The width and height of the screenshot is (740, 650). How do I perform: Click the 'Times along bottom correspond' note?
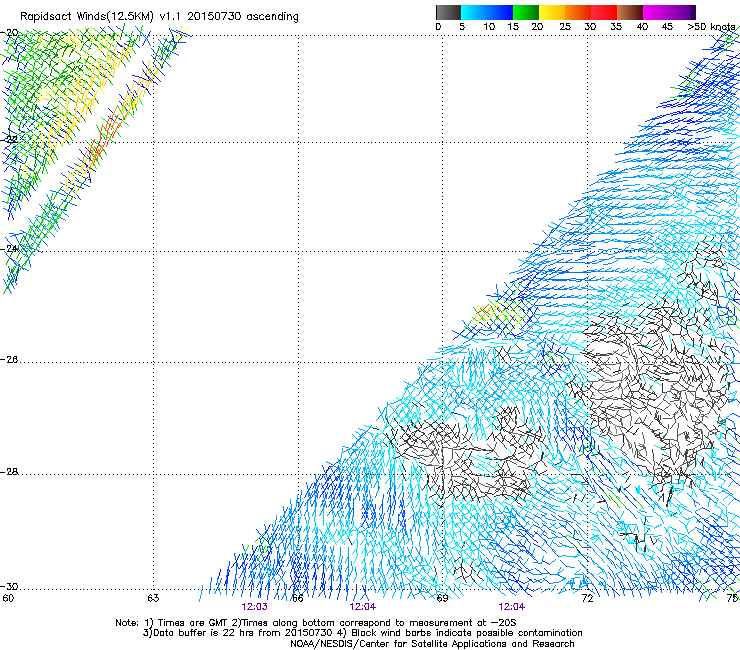pos(374,623)
